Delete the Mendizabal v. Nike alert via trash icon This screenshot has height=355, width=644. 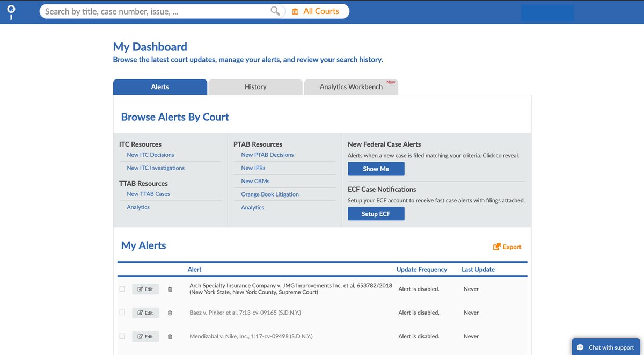tap(170, 336)
